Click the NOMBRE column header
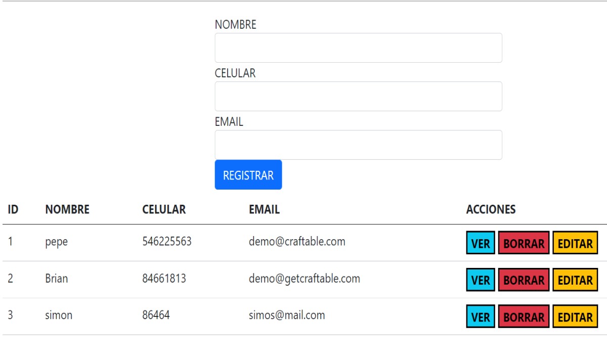The image size is (607, 364). [67, 209]
